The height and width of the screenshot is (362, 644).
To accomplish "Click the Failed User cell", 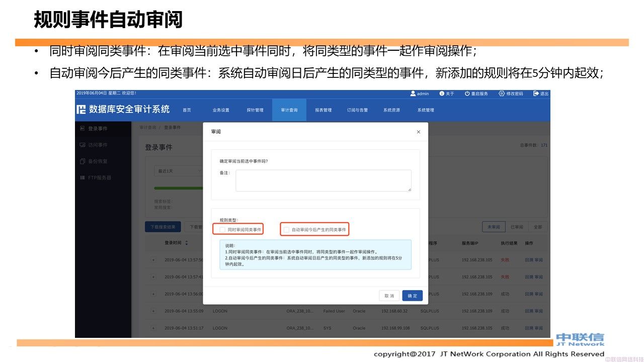I will (x=334, y=311).
